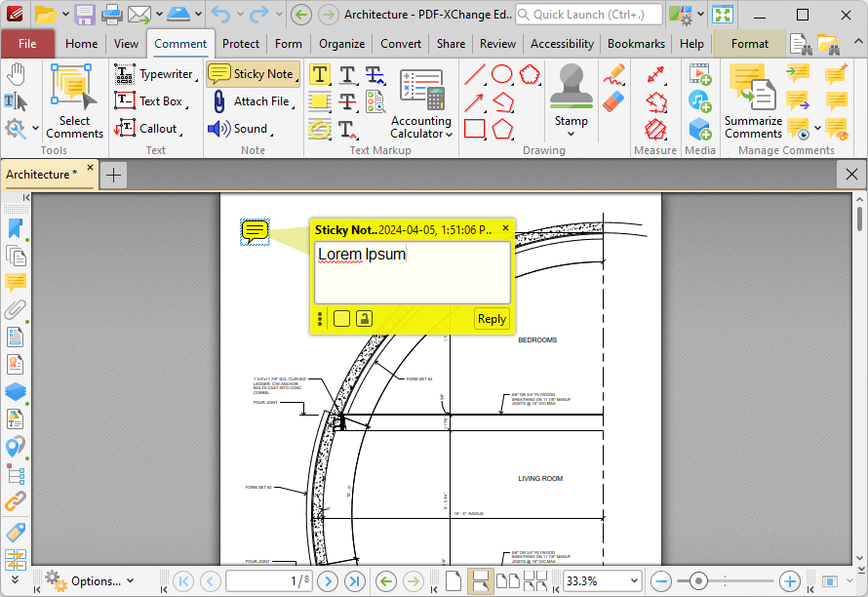The image size is (868, 597).
Task: Toggle the sticky note lock icon
Action: (x=364, y=318)
